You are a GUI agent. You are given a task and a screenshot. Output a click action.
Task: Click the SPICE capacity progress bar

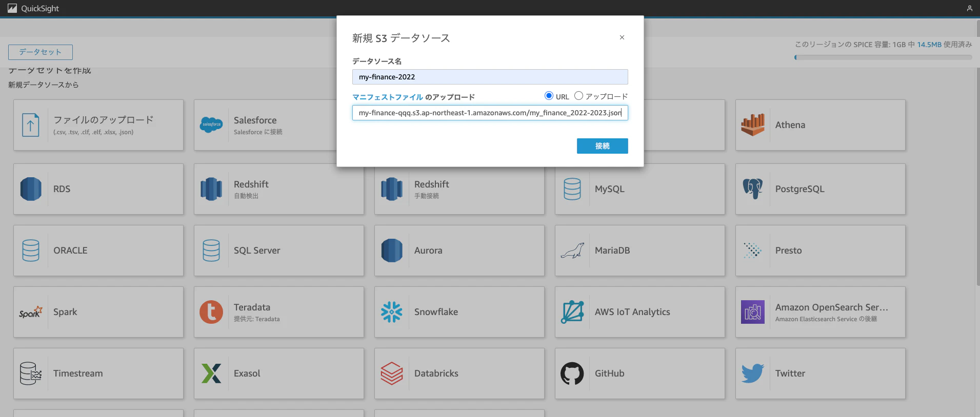[883, 57]
